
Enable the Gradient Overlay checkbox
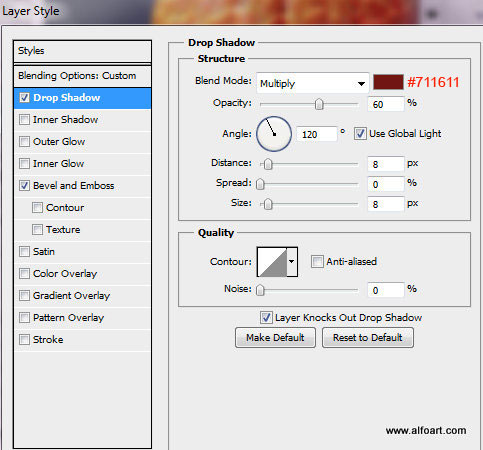tap(24, 296)
